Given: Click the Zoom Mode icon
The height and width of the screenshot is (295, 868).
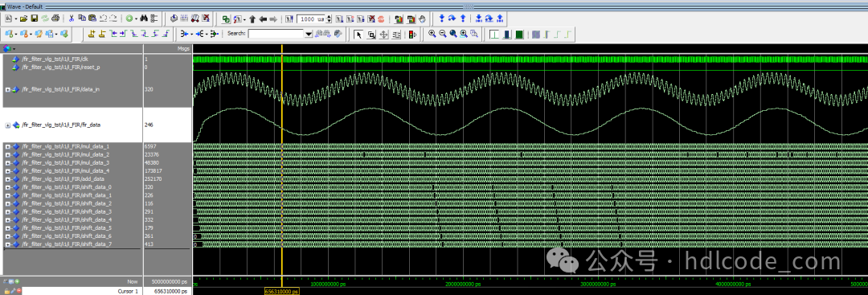Looking at the screenshot, I should point(371,35).
